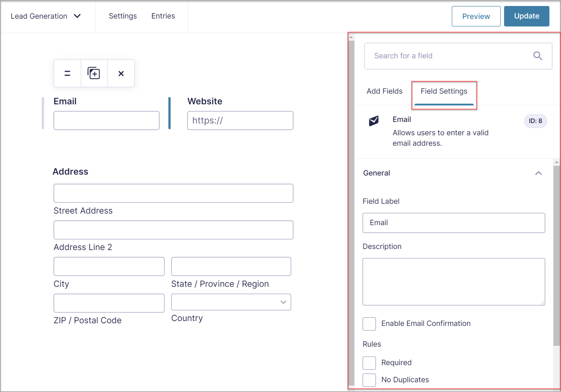Enable Email Confirmation
This screenshot has width=561, height=392.
coord(369,324)
